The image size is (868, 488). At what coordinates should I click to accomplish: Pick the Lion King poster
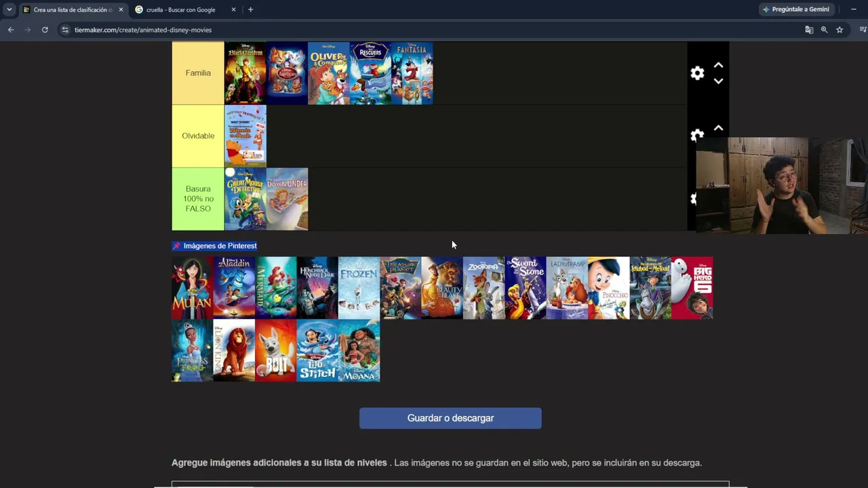(234, 350)
